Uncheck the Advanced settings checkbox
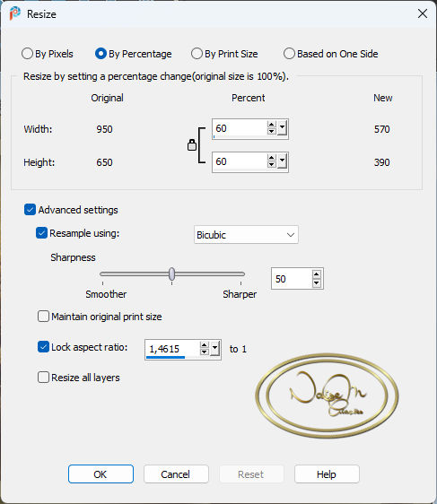 [30, 210]
